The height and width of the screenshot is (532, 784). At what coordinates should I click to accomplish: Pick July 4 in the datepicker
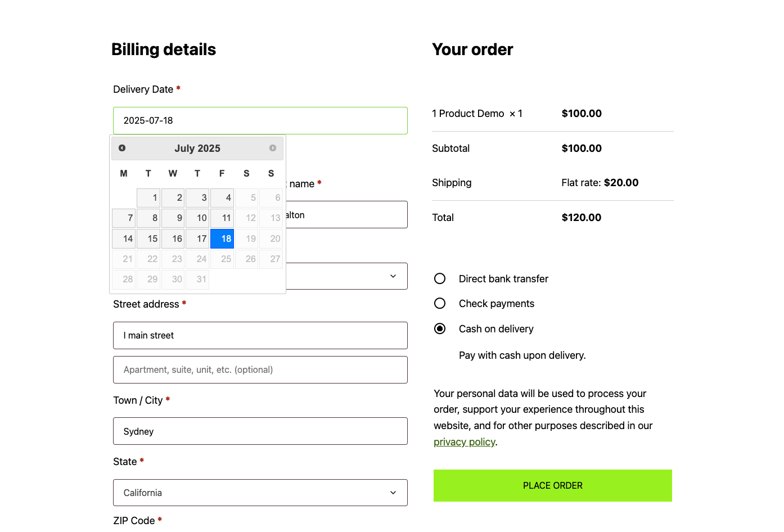tap(222, 198)
